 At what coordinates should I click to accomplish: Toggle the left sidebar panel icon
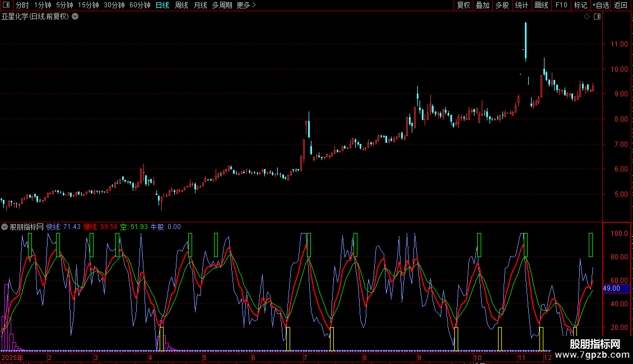6,5
